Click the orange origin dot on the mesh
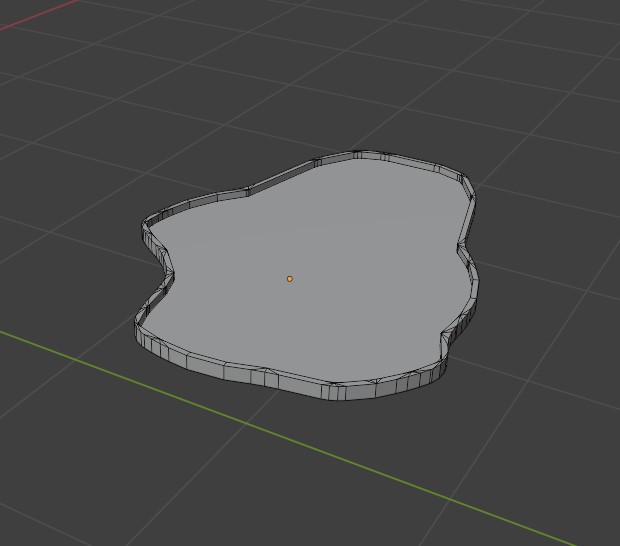The width and height of the screenshot is (620, 546). click(x=290, y=279)
